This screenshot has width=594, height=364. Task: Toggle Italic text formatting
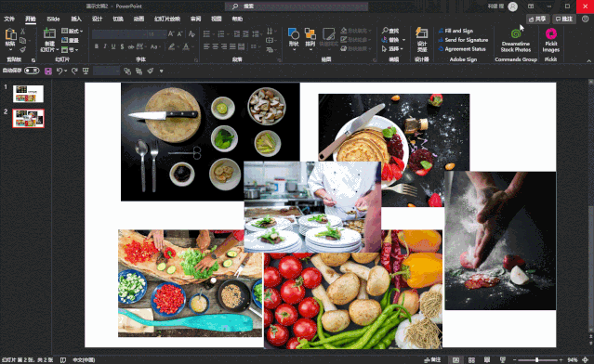105,46
